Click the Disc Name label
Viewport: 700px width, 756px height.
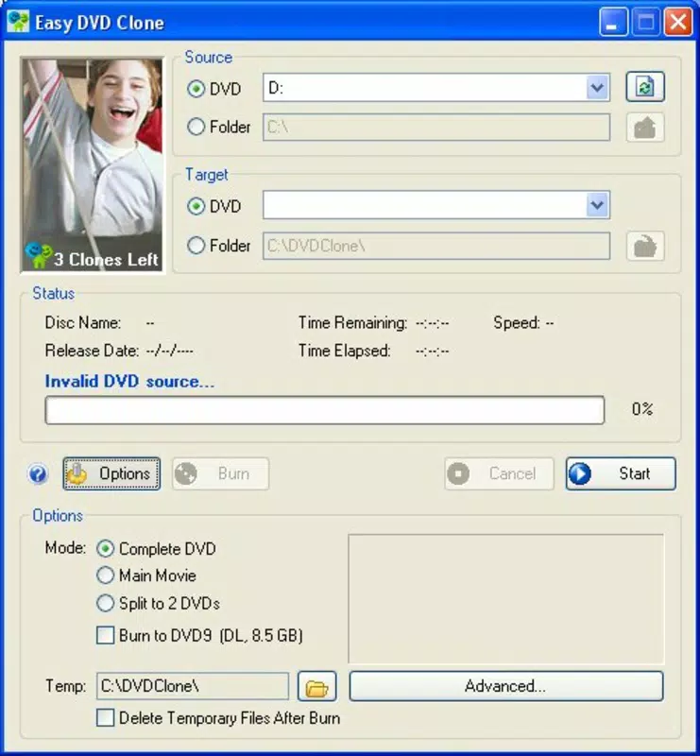point(83,322)
